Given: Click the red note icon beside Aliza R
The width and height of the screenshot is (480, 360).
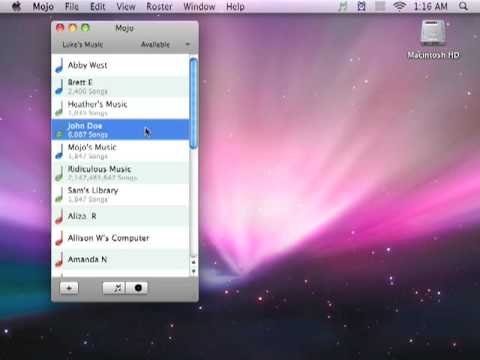Looking at the screenshot, I should [59, 216].
